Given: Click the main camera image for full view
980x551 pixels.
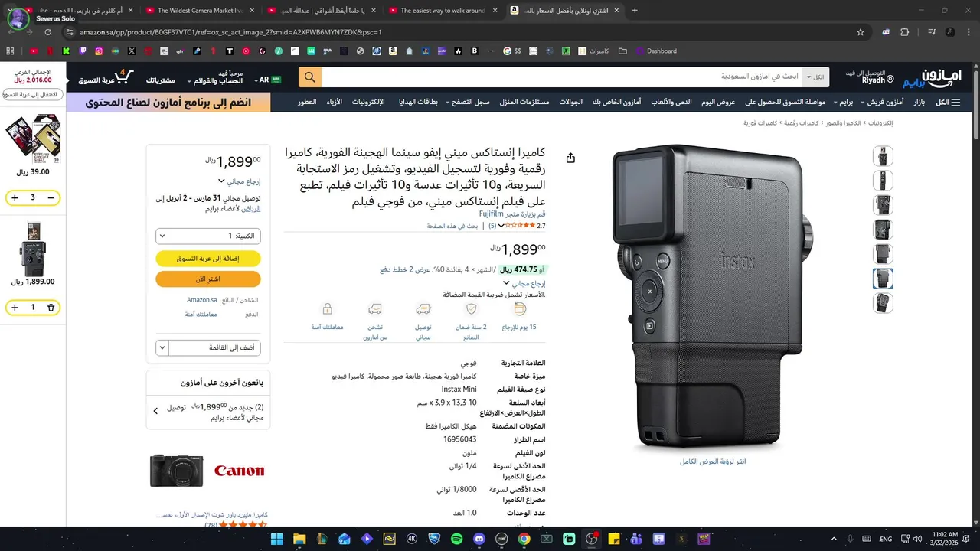Looking at the screenshot, I should coord(711,297).
